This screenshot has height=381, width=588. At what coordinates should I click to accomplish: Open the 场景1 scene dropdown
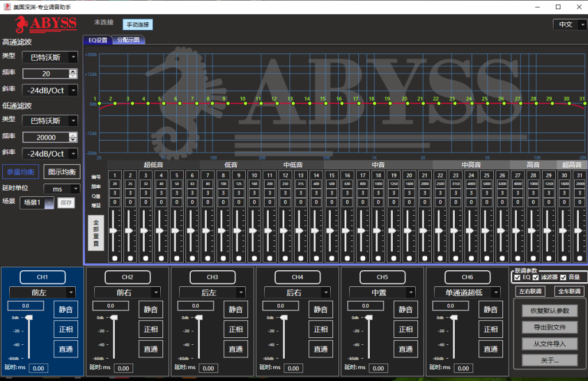37,203
